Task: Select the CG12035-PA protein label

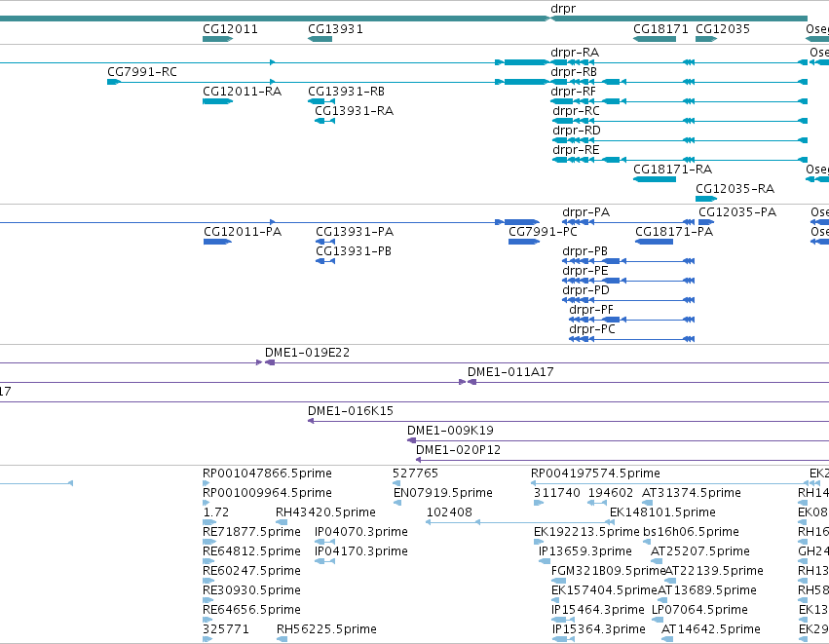Action: (x=737, y=212)
